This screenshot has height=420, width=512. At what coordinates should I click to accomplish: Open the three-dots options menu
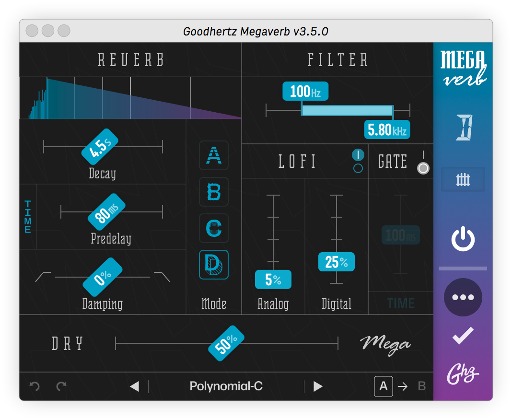click(463, 297)
